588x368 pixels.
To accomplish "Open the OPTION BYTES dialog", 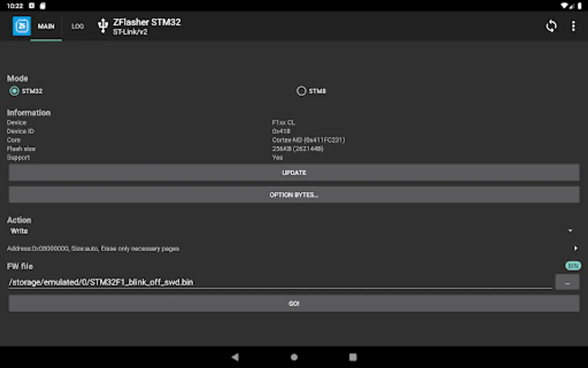I will tap(294, 195).
